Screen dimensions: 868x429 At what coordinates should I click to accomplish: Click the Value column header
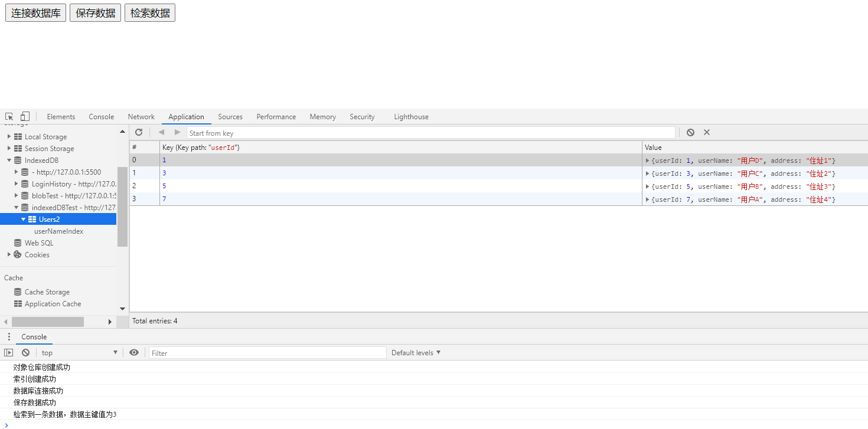pyautogui.click(x=755, y=148)
